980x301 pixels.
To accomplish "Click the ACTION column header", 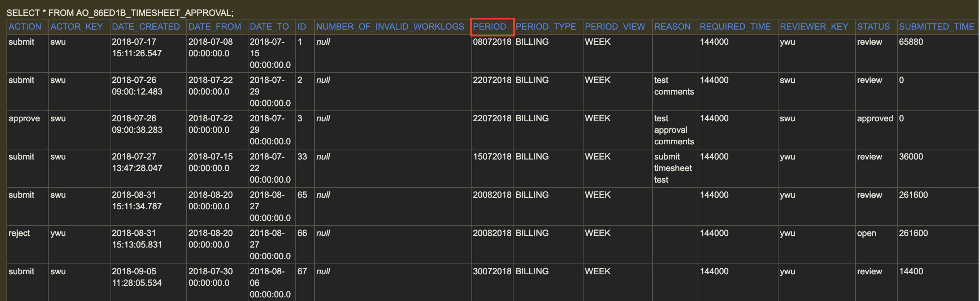I will (25, 27).
